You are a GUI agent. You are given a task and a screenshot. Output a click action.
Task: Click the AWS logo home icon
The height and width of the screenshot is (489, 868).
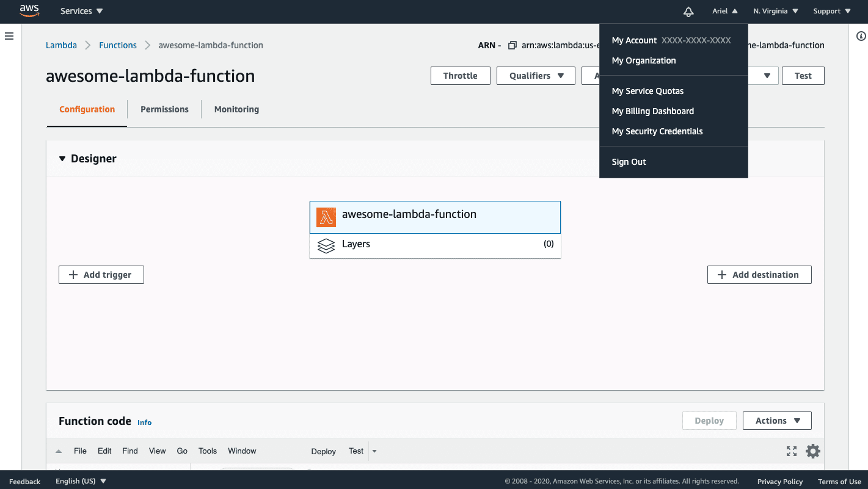[29, 10]
